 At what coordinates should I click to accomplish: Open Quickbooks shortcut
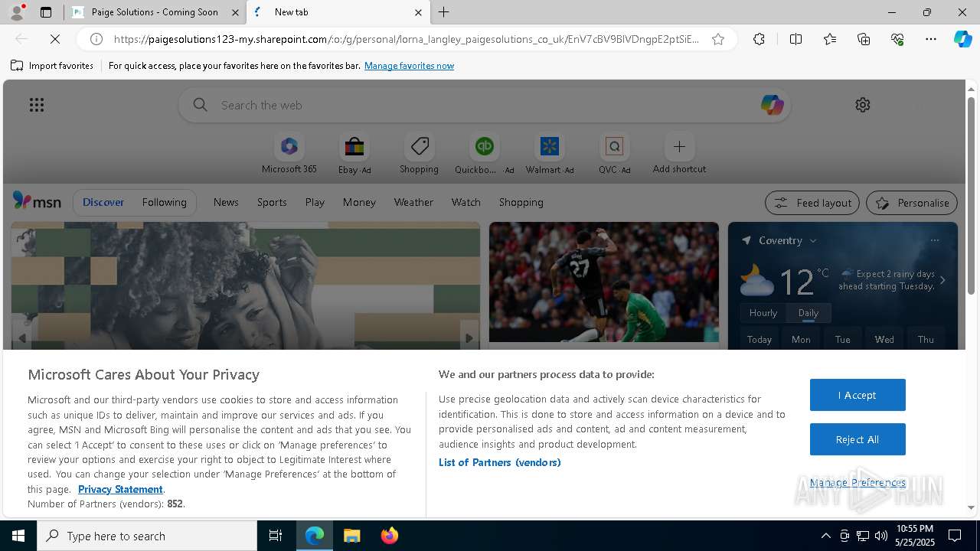click(484, 154)
